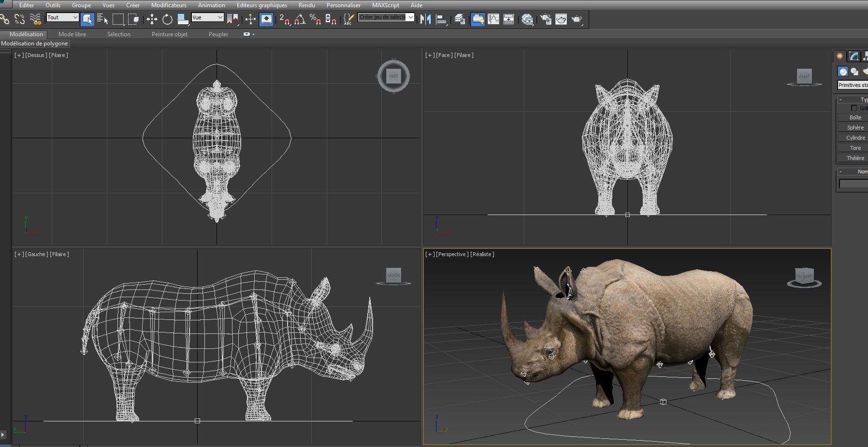
Task: Open the Modify command panel tab
Action: pyautogui.click(x=854, y=56)
